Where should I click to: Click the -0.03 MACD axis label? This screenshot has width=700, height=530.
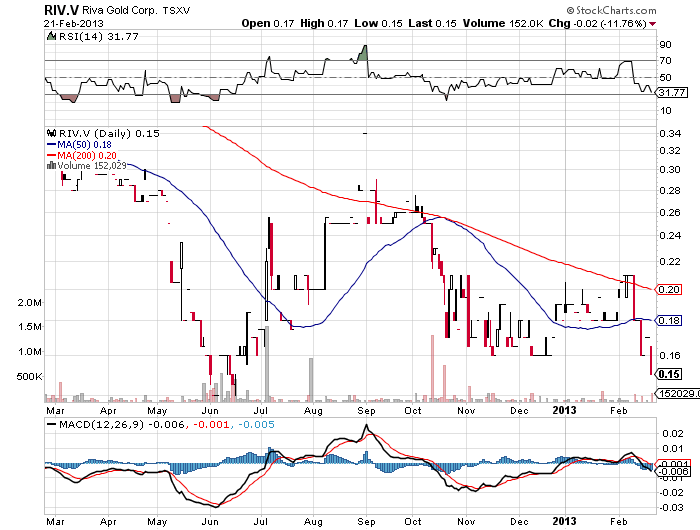[671, 508]
